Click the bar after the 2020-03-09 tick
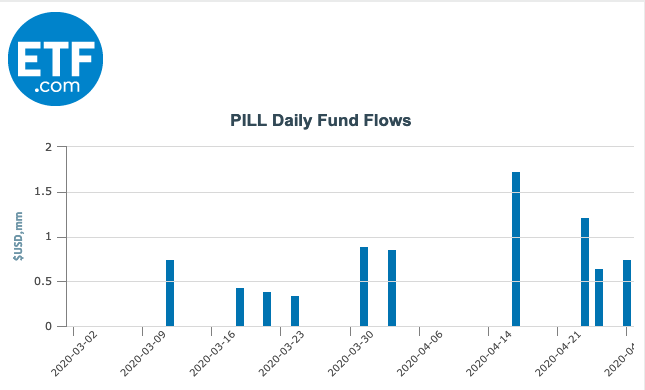 tap(170, 293)
